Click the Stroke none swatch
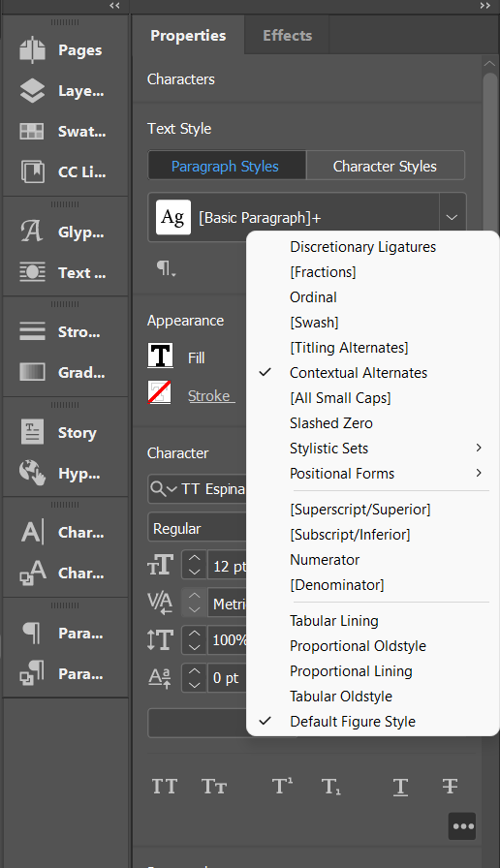 click(160, 392)
